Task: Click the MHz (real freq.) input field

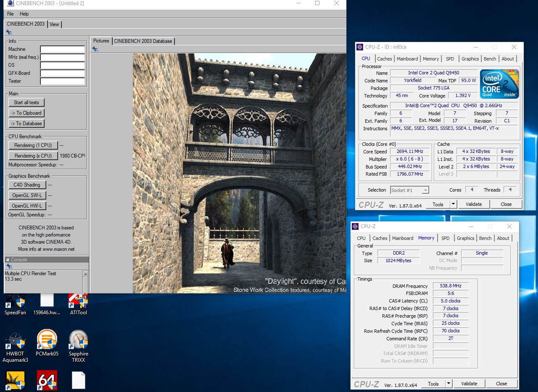Action: pyautogui.click(x=62, y=57)
